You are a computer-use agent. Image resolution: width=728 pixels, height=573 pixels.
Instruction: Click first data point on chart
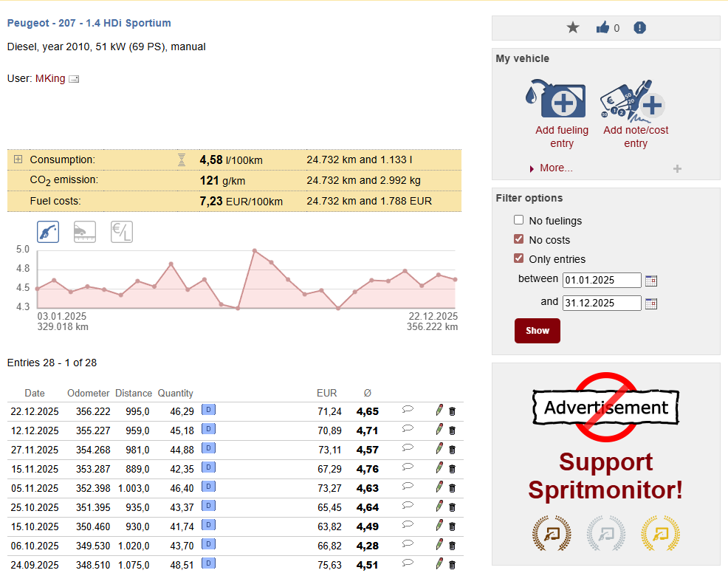38,289
